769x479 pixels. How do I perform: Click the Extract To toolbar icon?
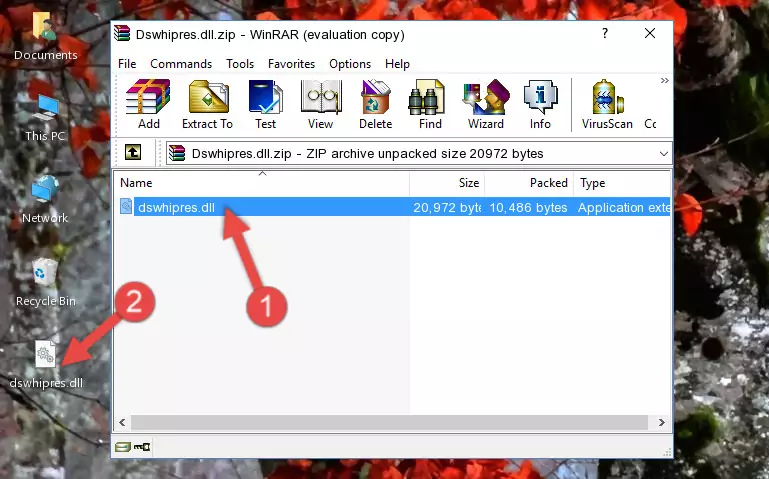coord(207,104)
